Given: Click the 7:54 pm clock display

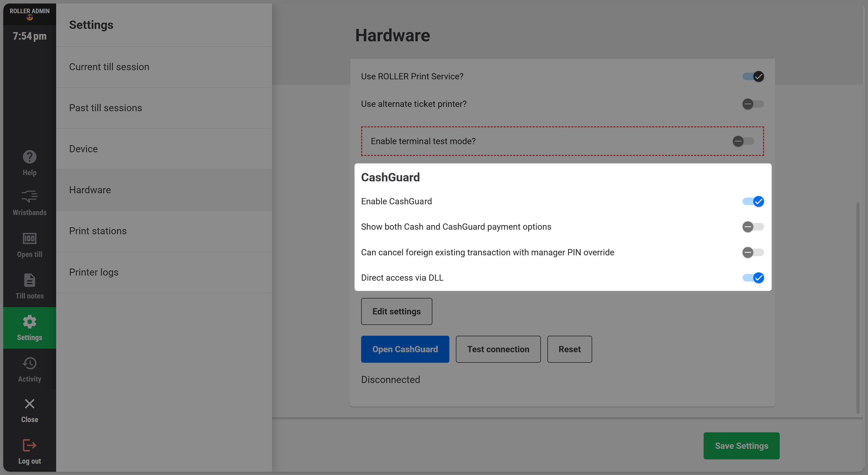Looking at the screenshot, I should [x=29, y=36].
